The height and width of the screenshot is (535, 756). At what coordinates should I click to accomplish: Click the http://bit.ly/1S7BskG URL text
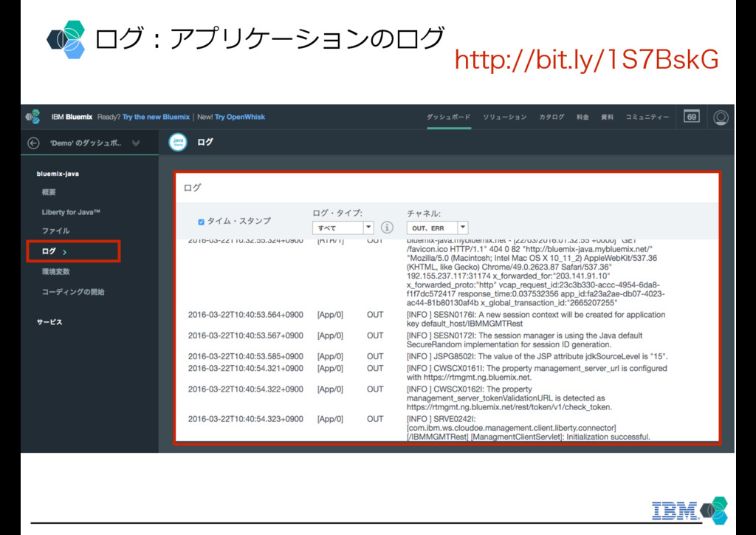pos(586,60)
